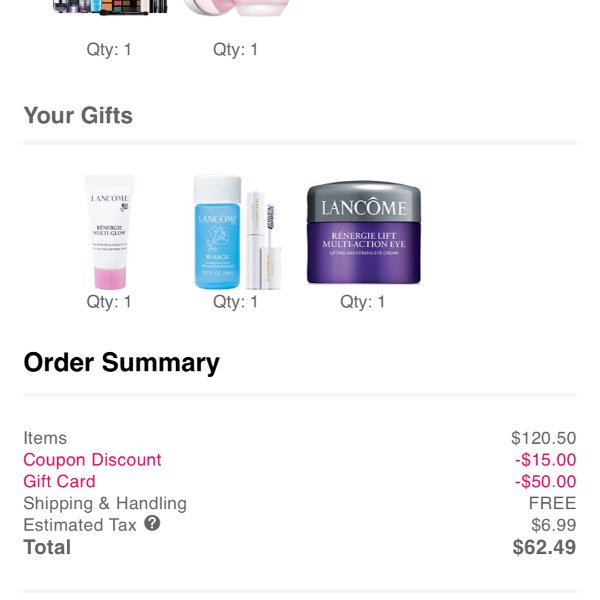The image size is (600, 600).
Task: Click the FREE shipping value
Action: (553, 503)
